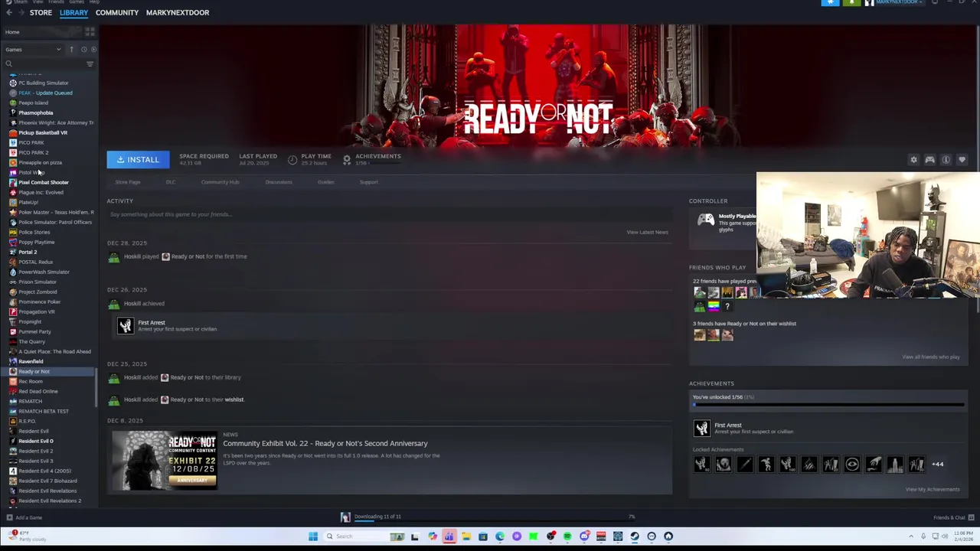This screenshot has height=551, width=980.
Task: Toggle the recent activity clock filter
Action: [83, 50]
